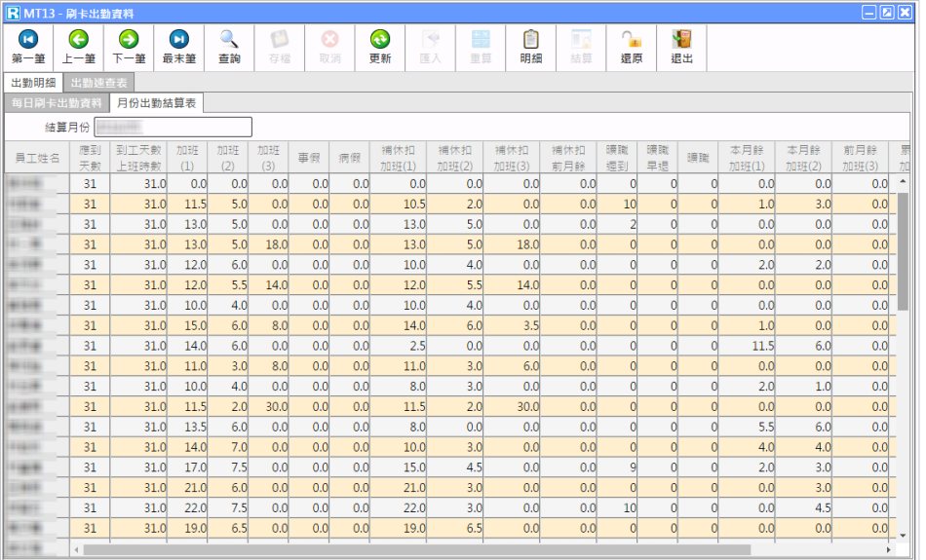Click the 應到天數 column header
Viewport: 926px width, 560px height.
coord(90,158)
